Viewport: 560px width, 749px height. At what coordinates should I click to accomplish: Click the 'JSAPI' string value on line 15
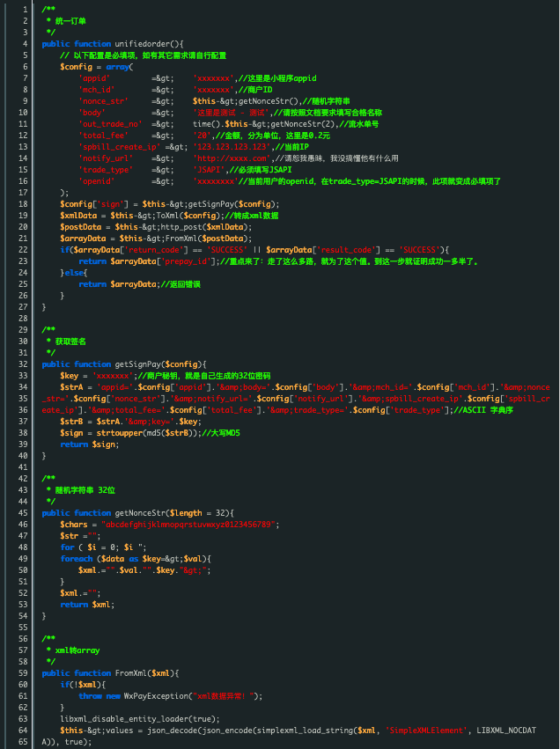click(209, 170)
